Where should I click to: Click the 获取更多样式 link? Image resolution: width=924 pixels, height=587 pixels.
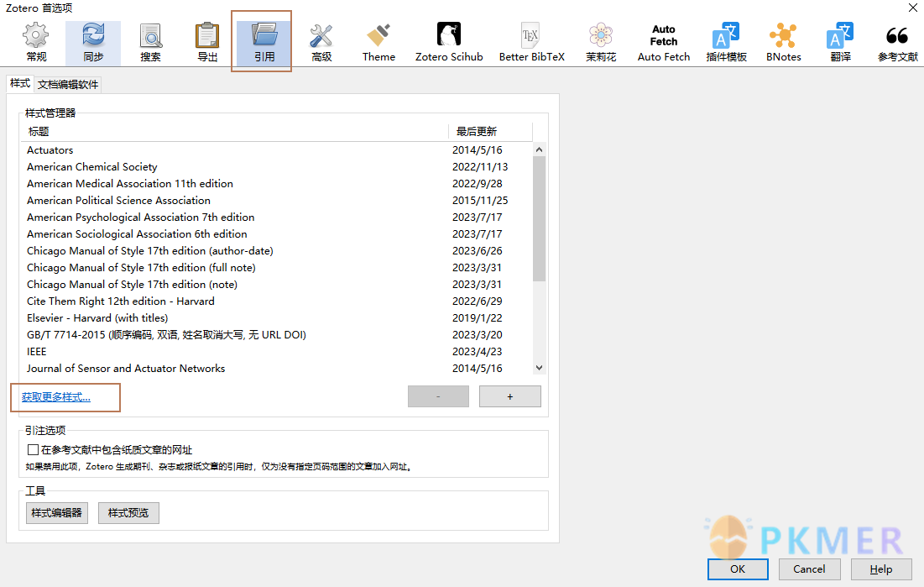pos(56,397)
